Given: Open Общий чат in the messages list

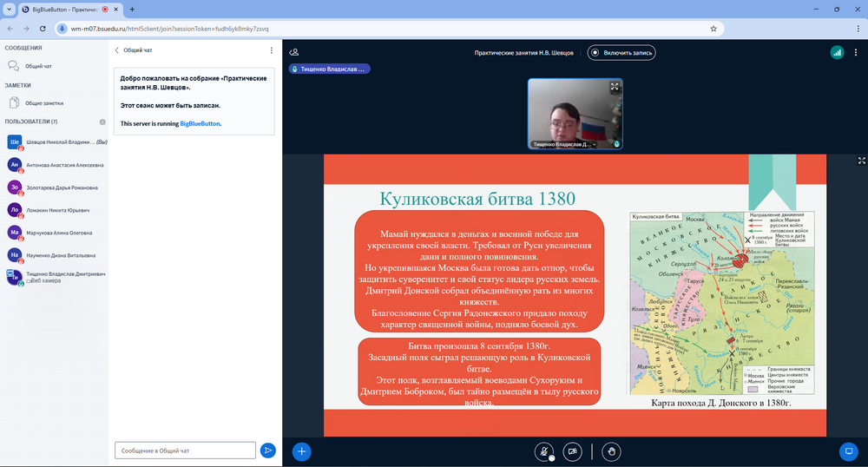Looking at the screenshot, I should 38,66.
